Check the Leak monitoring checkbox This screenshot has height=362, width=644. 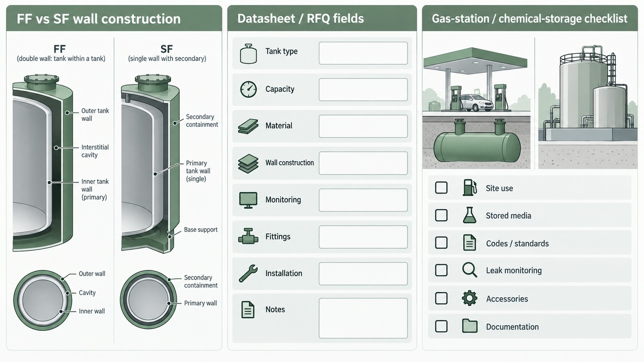(441, 270)
